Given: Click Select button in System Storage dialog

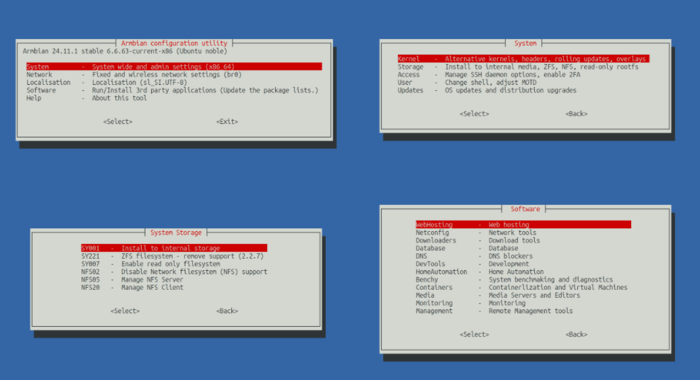Looking at the screenshot, I should coord(125,311).
